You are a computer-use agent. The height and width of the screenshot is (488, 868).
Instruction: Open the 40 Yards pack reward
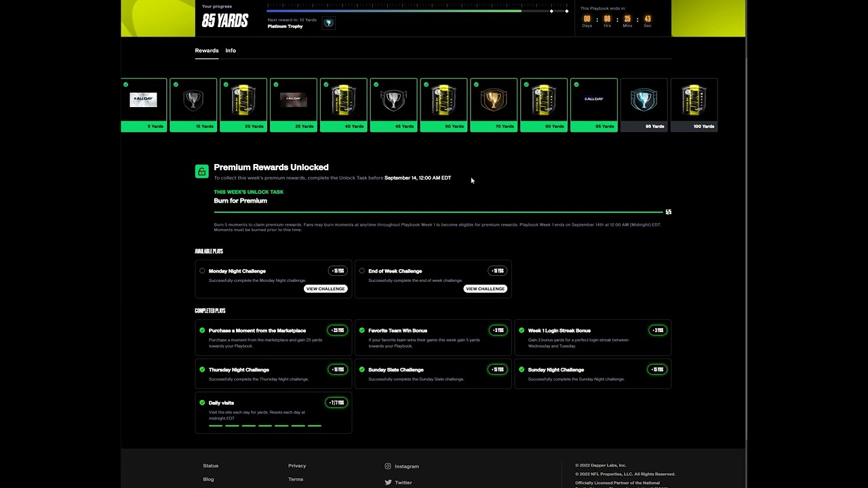point(344,100)
